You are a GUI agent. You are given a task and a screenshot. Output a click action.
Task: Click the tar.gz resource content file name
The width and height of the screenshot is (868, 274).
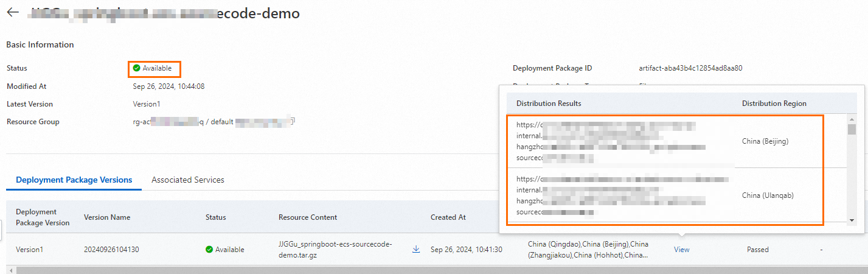335,250
